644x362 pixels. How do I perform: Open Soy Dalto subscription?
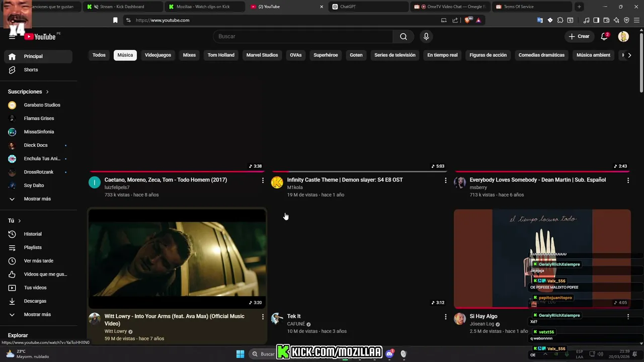38,186
